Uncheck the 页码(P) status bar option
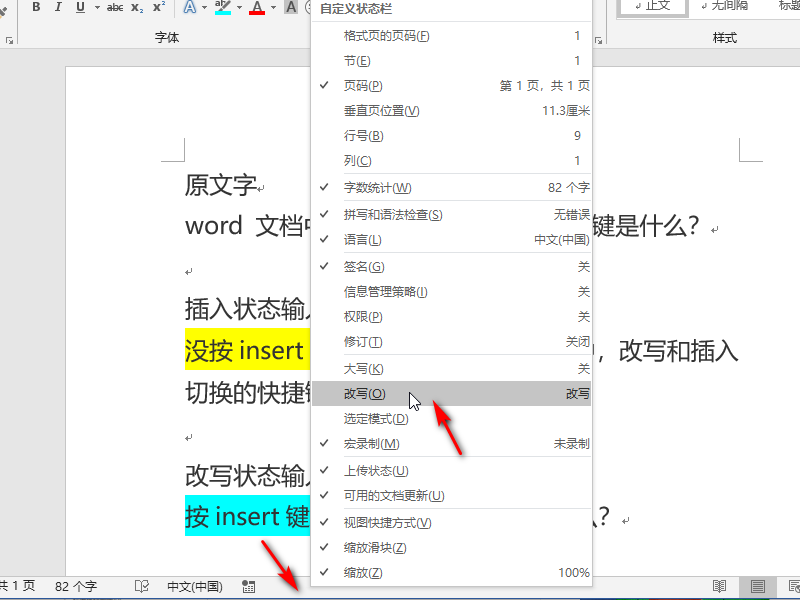 (451, 86)
